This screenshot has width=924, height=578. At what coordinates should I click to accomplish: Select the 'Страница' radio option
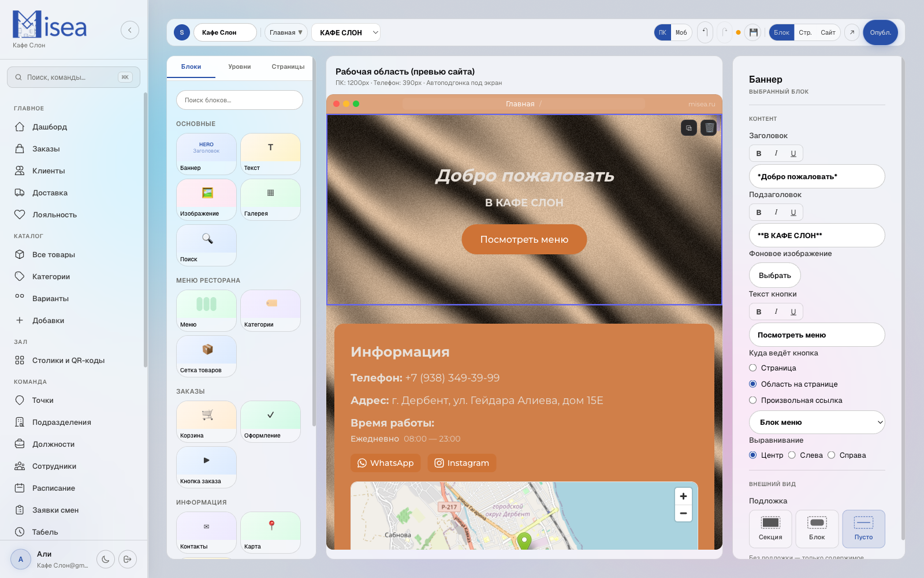[x=753, y=368]
